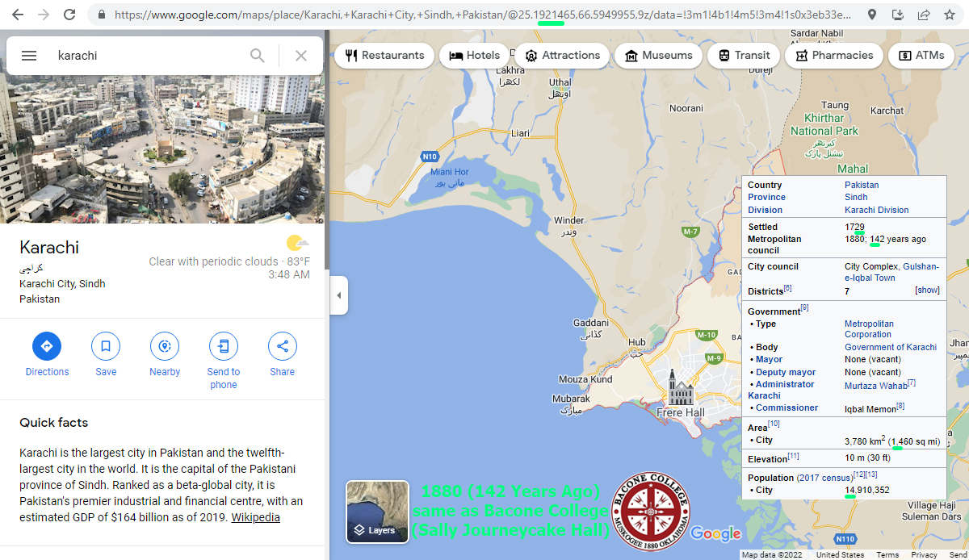Click the magnifier search icon

pos(258,56)
